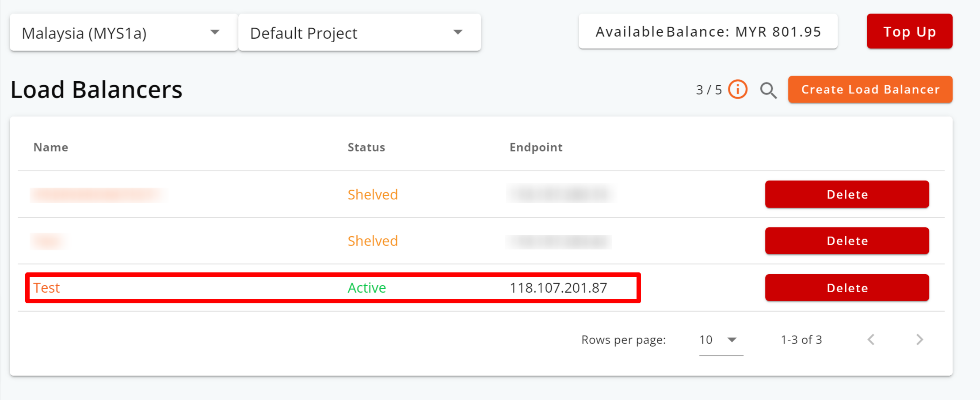Image resolution: width=980 pixels, height=400 pixels.
Task: Go to the previous page arrow
Action: pos(871,340)
